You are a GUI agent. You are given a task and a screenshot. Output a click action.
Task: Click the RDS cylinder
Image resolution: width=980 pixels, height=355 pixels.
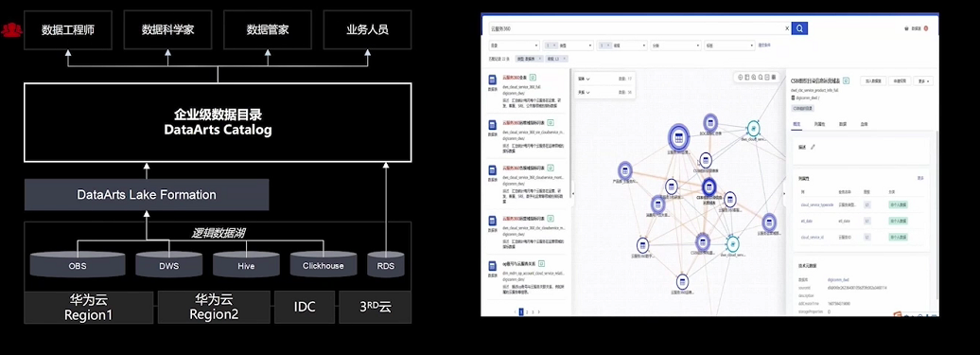click(386, 264)
